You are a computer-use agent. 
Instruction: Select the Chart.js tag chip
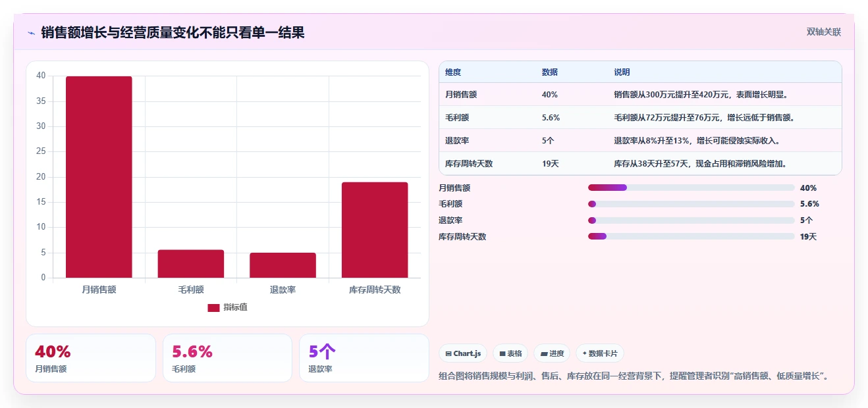[x=463, y=353]
